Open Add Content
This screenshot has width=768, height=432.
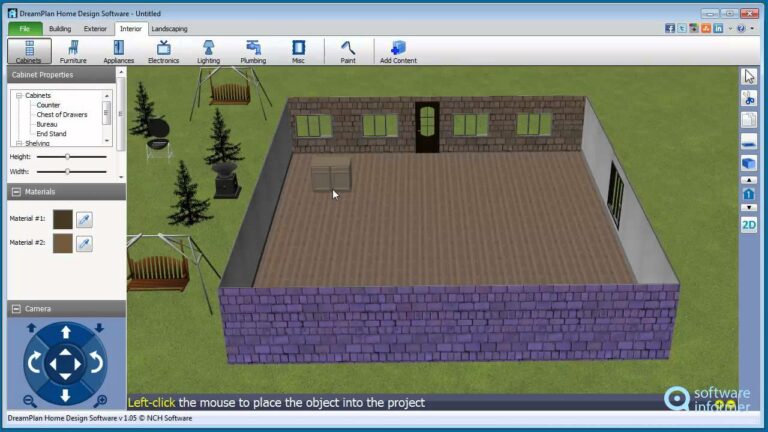[398, 51]
